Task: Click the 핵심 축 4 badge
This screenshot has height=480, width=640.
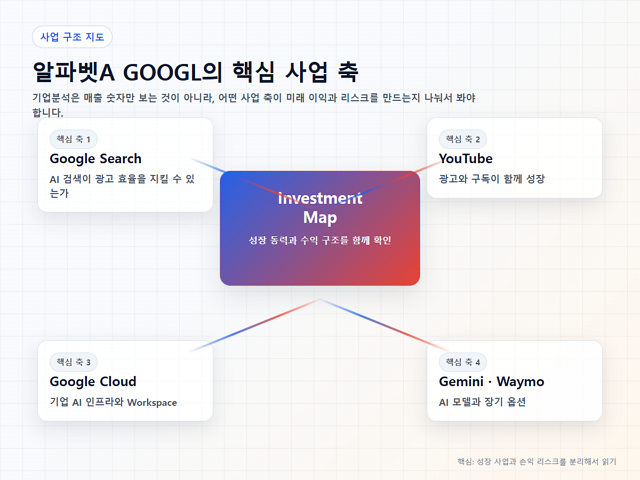Action: coord(463,362)
